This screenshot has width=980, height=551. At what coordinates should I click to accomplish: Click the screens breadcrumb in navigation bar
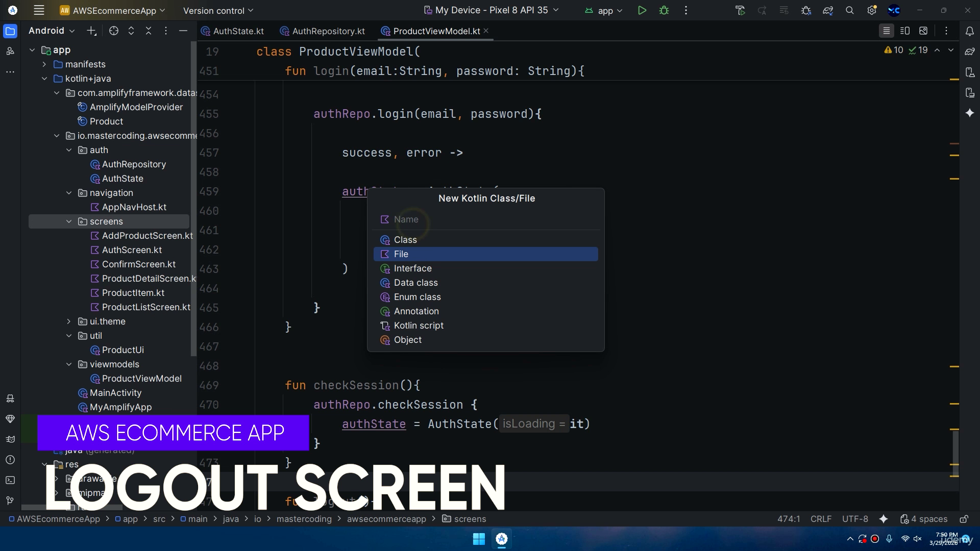point(464,519)
